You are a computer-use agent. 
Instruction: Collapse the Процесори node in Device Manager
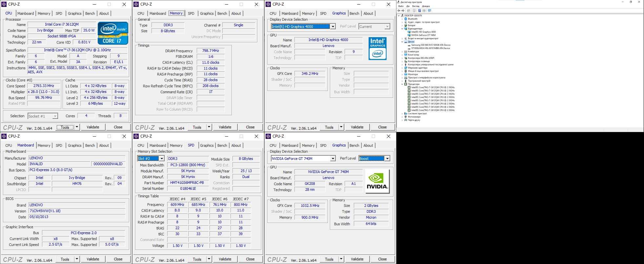point(402,84)
